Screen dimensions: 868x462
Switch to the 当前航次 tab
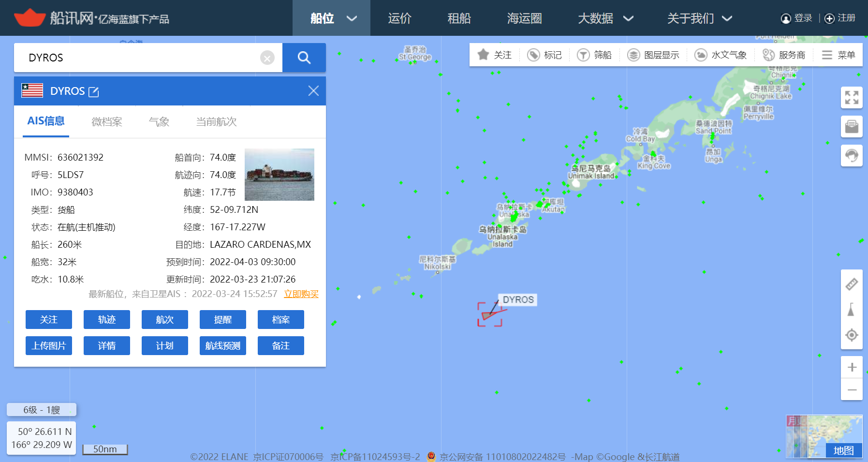[216, 122]
